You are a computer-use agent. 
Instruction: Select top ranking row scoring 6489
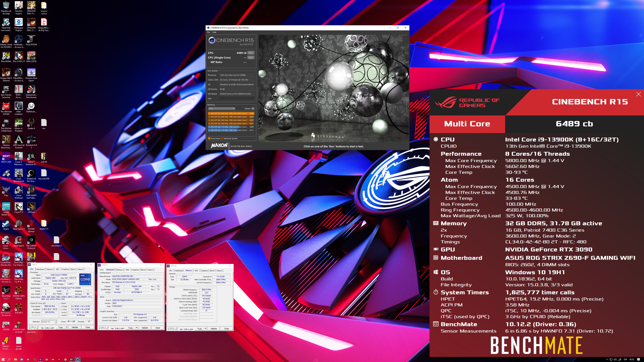point(231,113)
